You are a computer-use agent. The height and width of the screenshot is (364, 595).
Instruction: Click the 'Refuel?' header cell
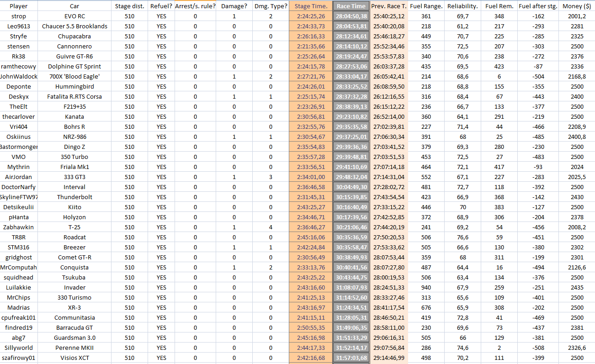[161, 6]
